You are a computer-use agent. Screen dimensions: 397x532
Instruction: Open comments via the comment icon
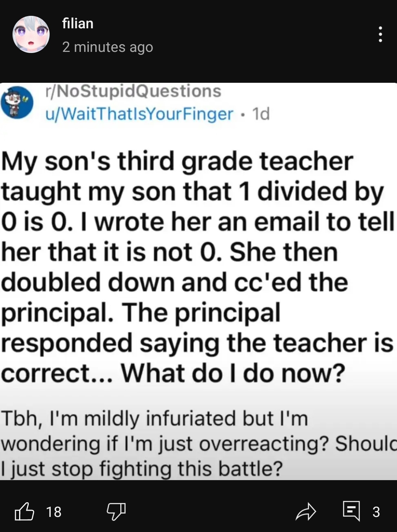tap(351, 511)
